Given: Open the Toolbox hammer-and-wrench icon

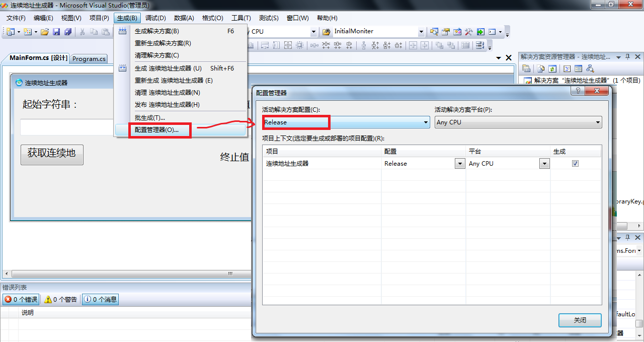Looking at the screenshot, I should [468, 32].
